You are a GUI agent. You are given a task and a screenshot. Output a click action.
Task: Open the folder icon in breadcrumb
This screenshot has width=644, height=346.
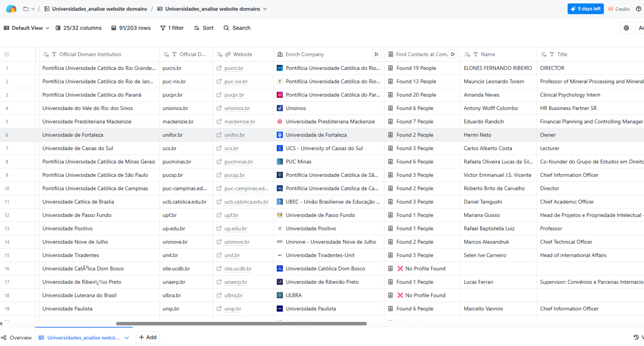(x=26, y=9)
